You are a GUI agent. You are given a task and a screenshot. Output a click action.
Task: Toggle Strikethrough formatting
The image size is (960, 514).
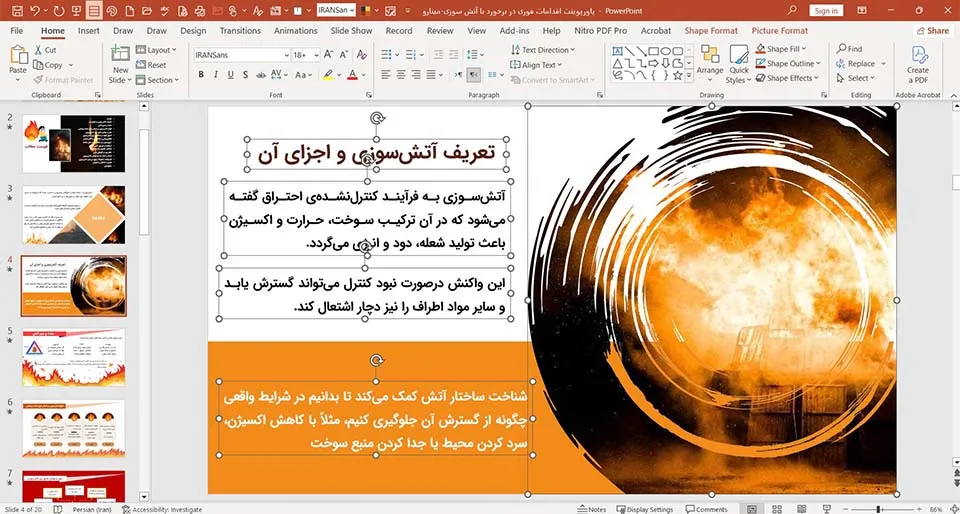click(261, 75)
